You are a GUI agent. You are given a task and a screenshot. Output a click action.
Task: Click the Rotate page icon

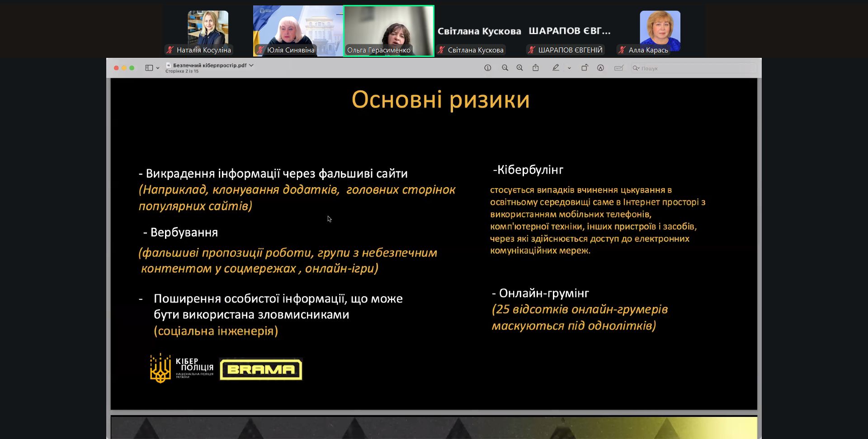[584, 68]
